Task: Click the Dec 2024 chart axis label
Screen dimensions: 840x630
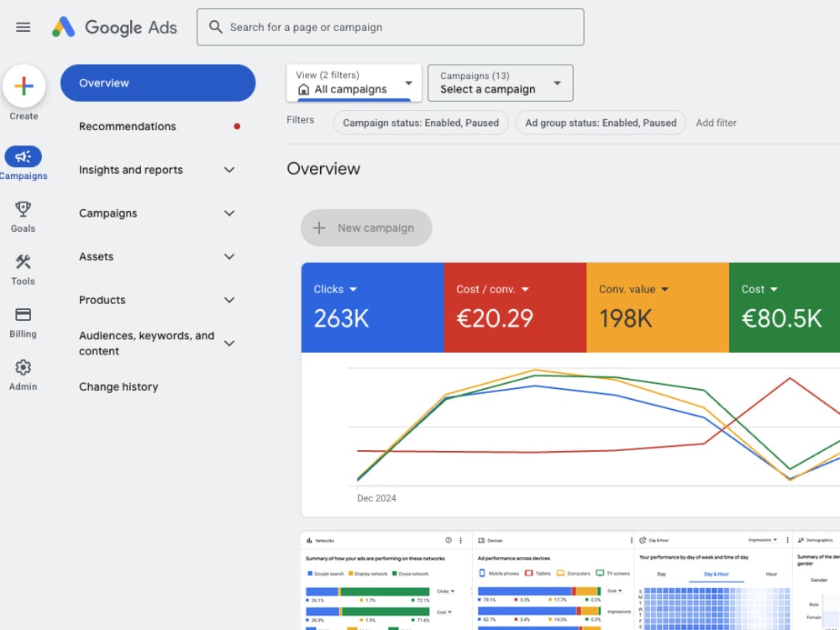Action: (376, 498)
